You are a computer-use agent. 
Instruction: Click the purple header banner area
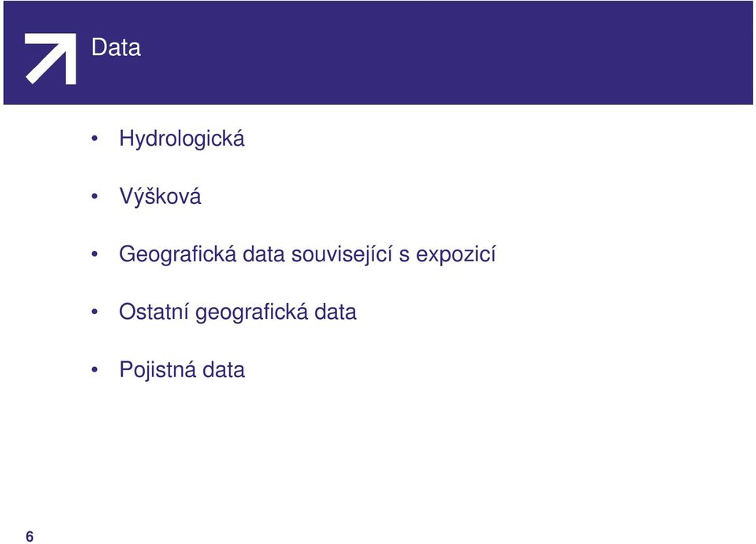pyautogui.click(x=378, y=53)
